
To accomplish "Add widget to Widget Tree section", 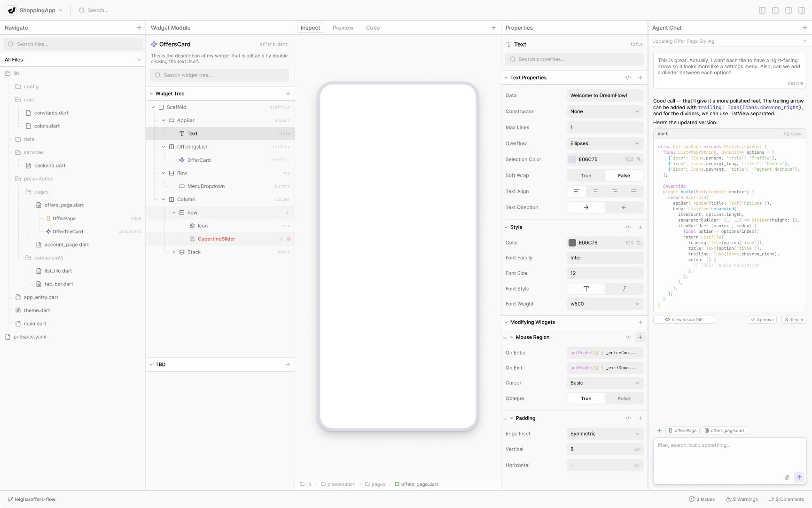I will (x=288, y=94).
